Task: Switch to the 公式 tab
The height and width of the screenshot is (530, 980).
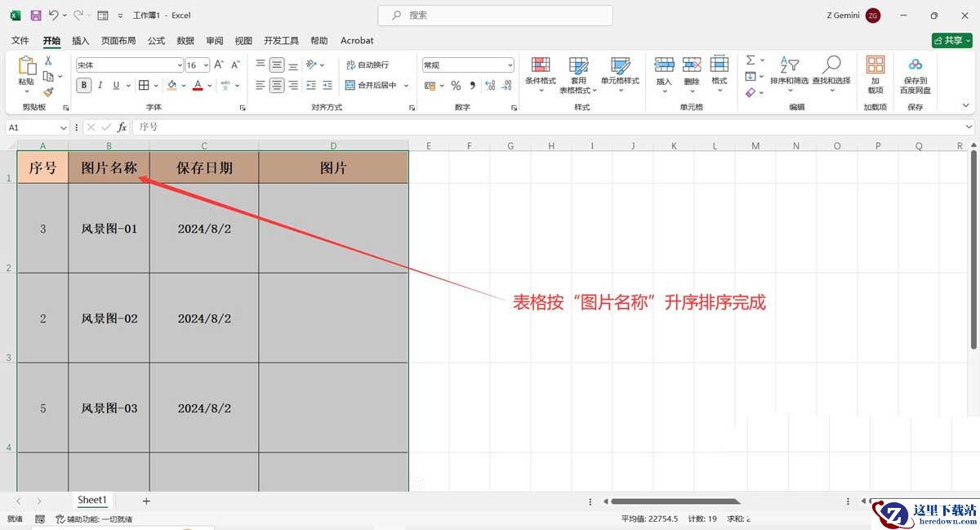Action: 156,40
